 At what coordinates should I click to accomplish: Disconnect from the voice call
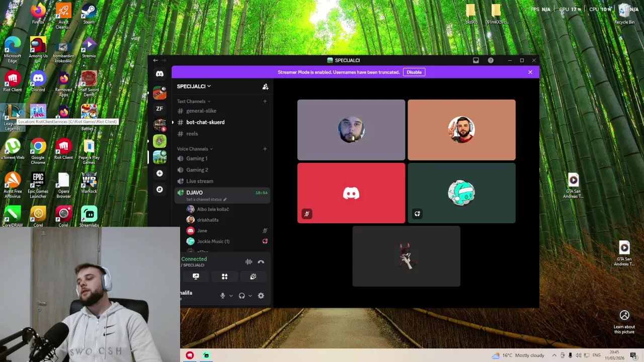point(261,262)
